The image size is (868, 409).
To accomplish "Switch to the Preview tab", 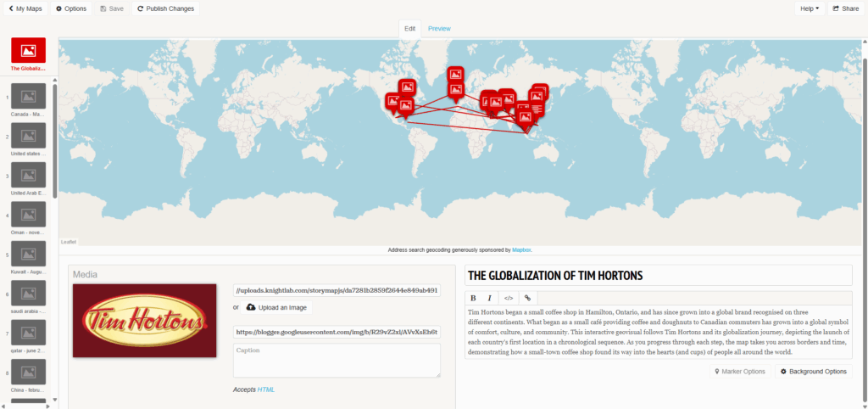I will point(439,29).
